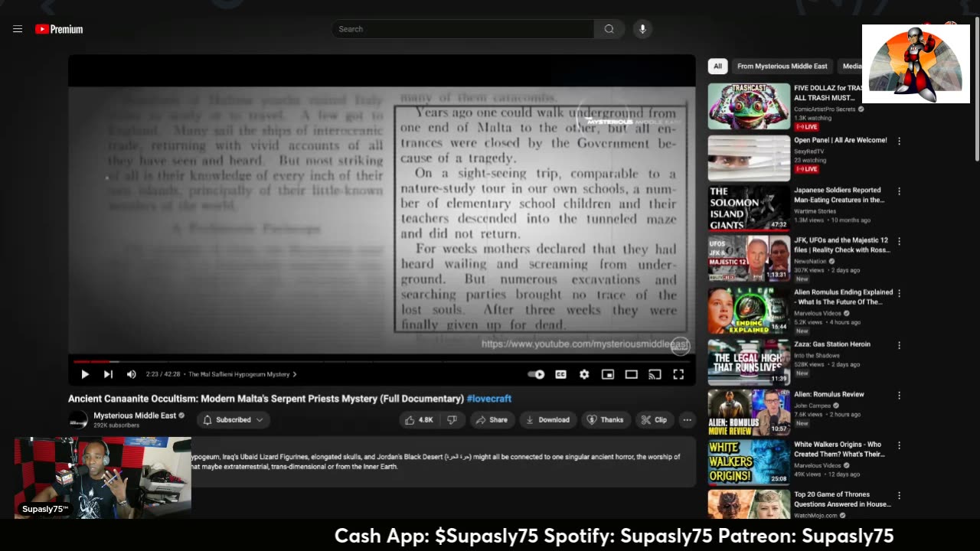Skip to the next video
Image resolution: width=980 pixels, height=551 pixels.
click(108, 374)
